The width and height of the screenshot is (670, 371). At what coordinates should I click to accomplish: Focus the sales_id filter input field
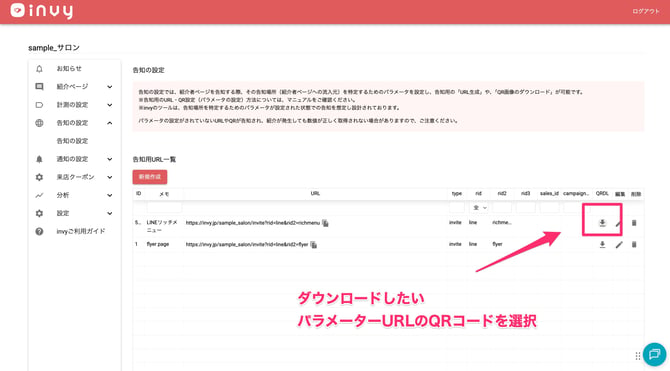(x=550, y=208)
